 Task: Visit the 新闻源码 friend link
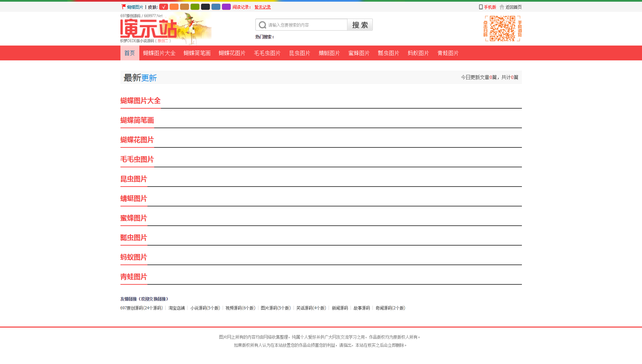click(x=340, y=308)
